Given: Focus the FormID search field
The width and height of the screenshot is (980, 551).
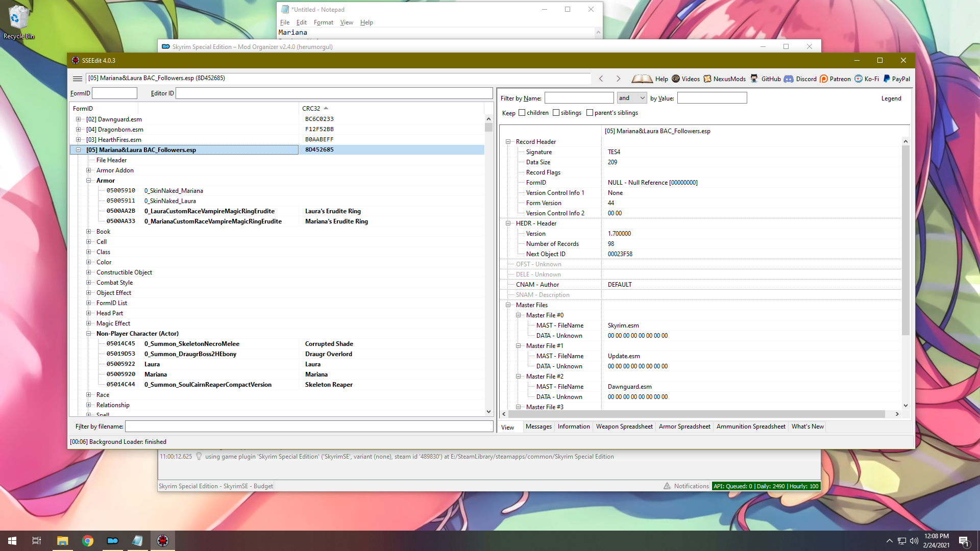Looking at the screenshot, I should 114,93.
